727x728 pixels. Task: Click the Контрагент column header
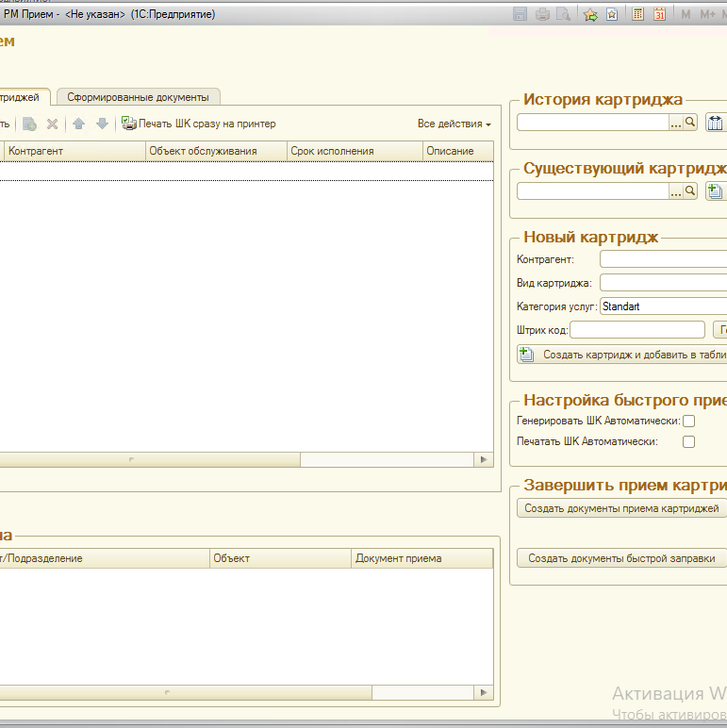(x=74, y=152)
